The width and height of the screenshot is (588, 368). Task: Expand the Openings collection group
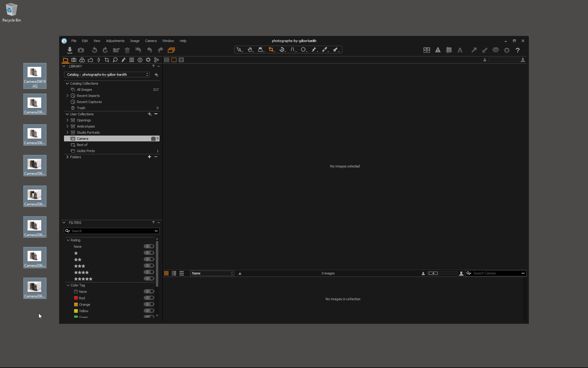tap(67, 120)
